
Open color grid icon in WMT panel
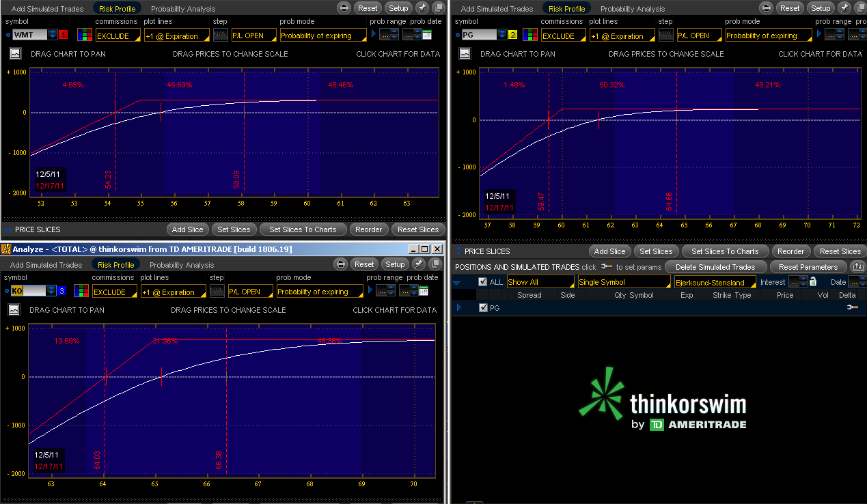tap(84, 35)
